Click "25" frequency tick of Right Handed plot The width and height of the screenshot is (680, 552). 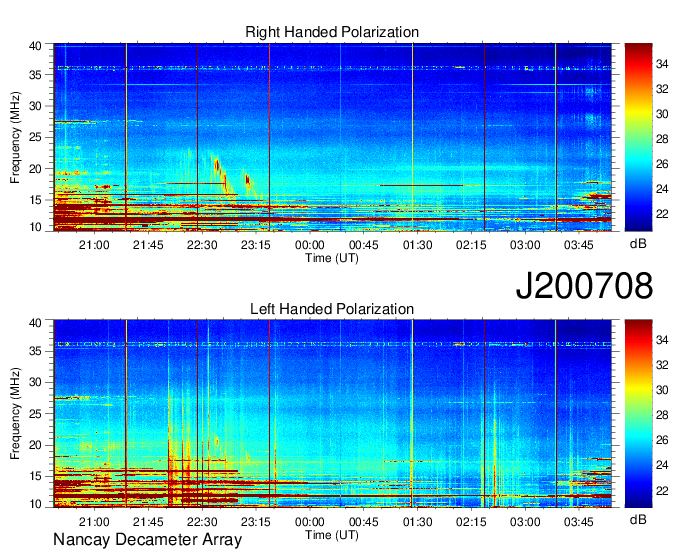point(35,137)
